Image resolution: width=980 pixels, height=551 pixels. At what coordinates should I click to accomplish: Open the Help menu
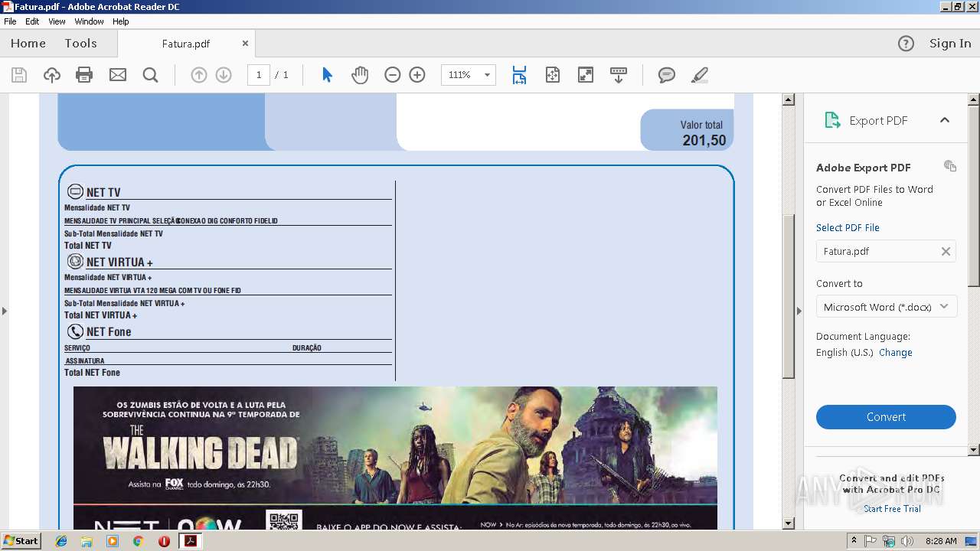point(121,21)
